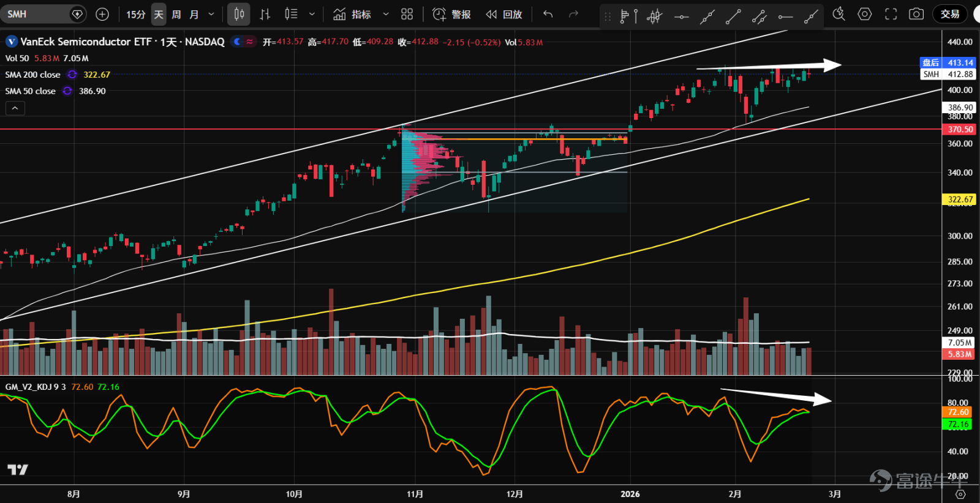Viewport: 980px width, 503px height.
Task: Select the parallel channel tool
Action: [759, 17]
